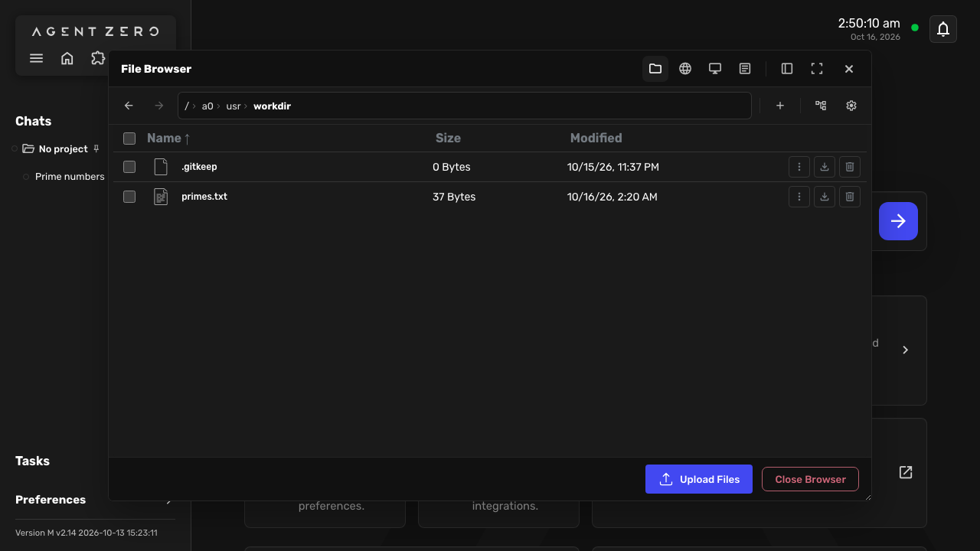
Task: Download the primes.txt file
Action: point(825,197)
